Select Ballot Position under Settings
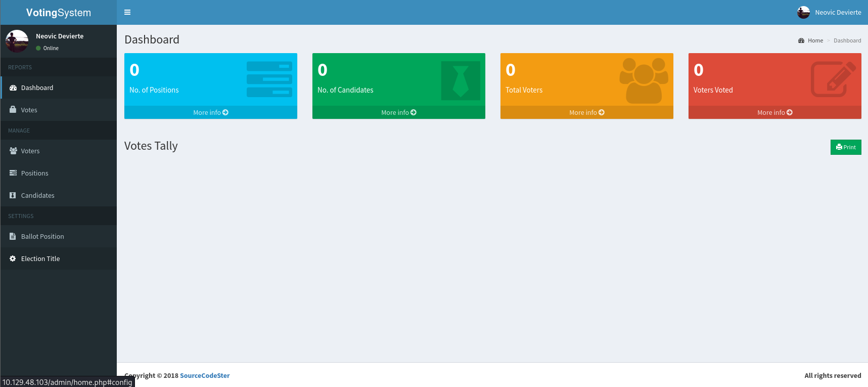Image resolution: width=868 pixels, height=387 pixels. [x=42, y=236]
